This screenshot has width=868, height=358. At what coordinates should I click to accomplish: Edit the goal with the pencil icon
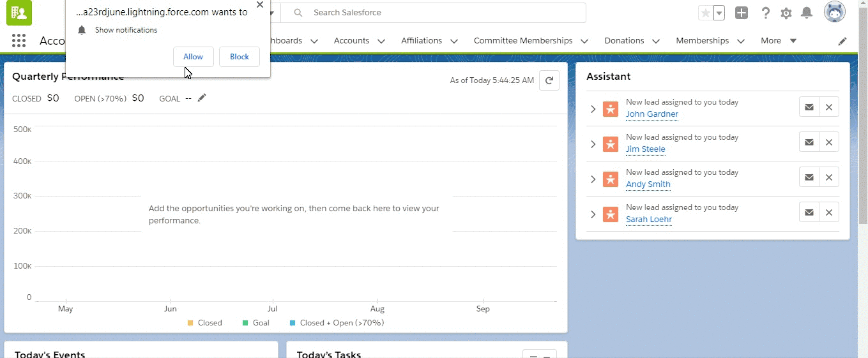click(x=202, y=98)
